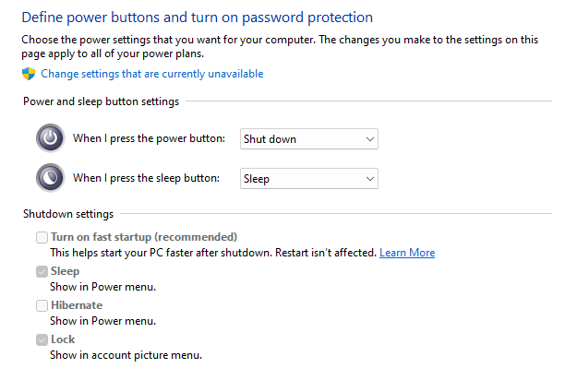Tick the Hibernate checkbox
The width and height of the screenshot is (565, 392).
pyautogui.click(x=42, y=305)
